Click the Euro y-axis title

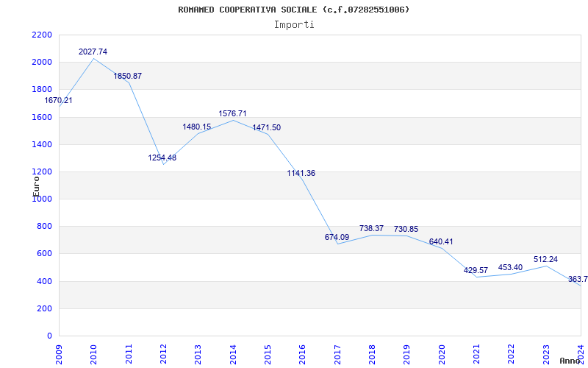[36, 186]
